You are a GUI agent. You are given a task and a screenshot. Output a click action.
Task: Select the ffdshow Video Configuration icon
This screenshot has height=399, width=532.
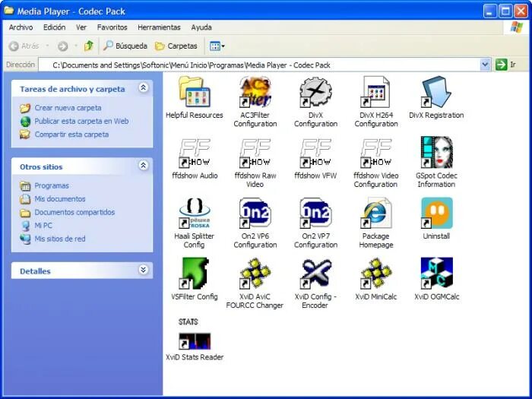[376, 153]
